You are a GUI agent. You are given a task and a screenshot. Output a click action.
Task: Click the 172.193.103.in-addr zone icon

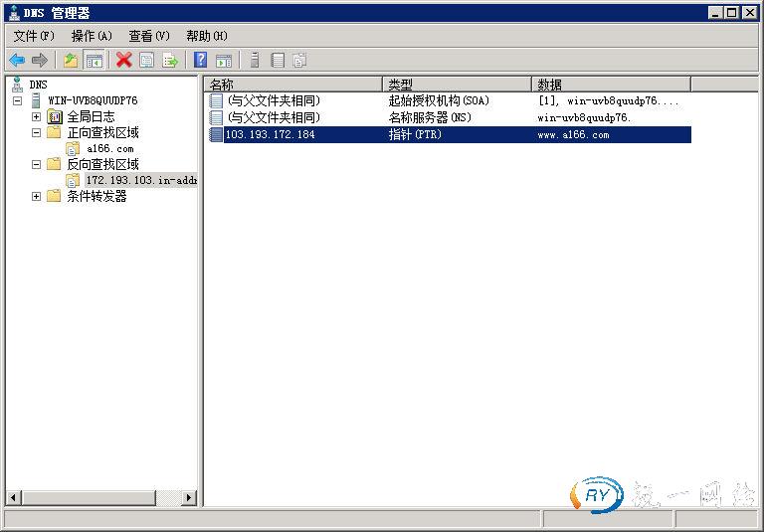[73, 180]
